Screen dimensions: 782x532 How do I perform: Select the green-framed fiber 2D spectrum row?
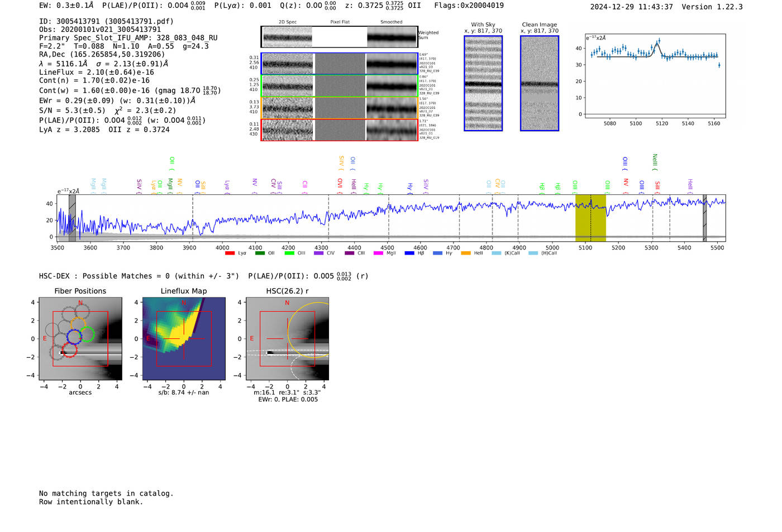point(340,86)
